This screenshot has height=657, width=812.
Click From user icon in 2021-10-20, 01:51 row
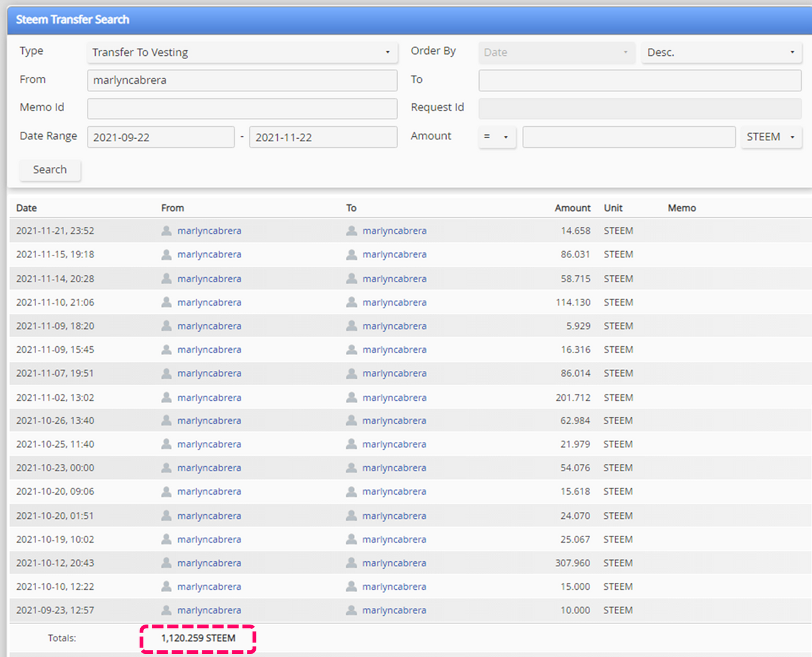[x=166, y=516]
